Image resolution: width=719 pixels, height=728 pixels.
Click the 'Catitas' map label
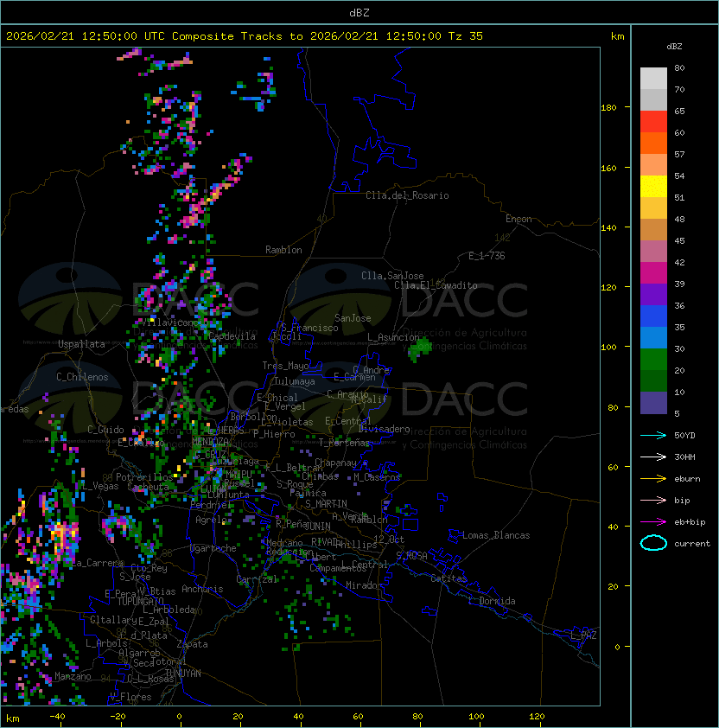[x=449, y=578]
